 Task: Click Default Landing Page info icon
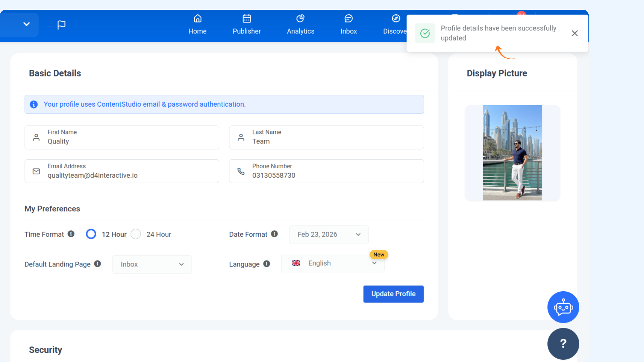98,264
